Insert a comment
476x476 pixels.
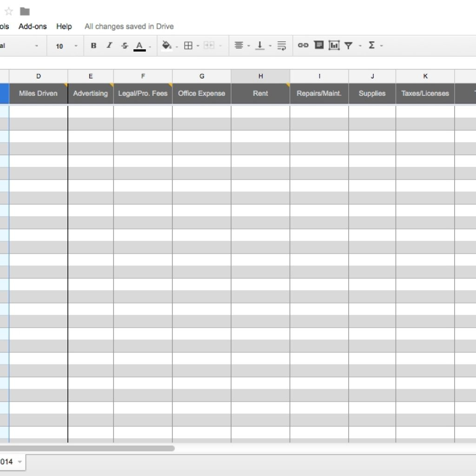(319, 45)
